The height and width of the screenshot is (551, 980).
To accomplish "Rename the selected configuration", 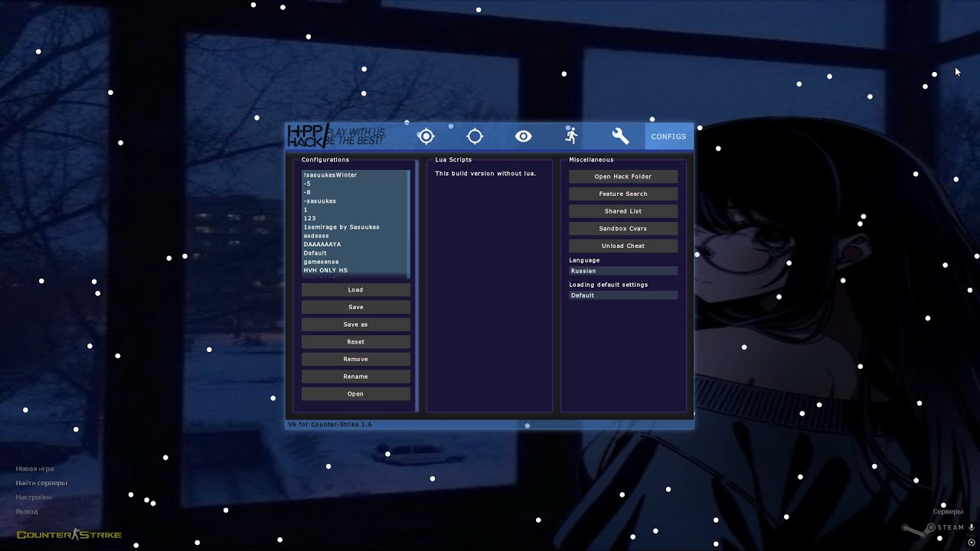I will pos(355,377).
